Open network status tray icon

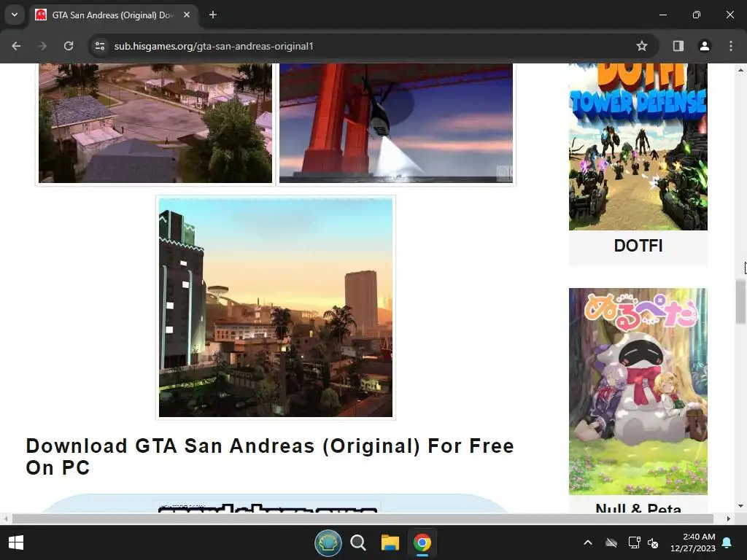pyautogui.click(x=634, y=542)
